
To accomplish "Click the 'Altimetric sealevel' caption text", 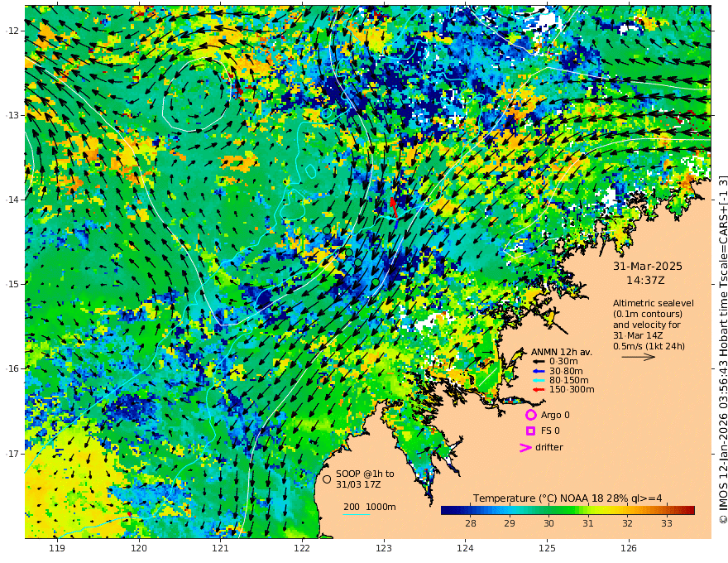I will 654,303.
